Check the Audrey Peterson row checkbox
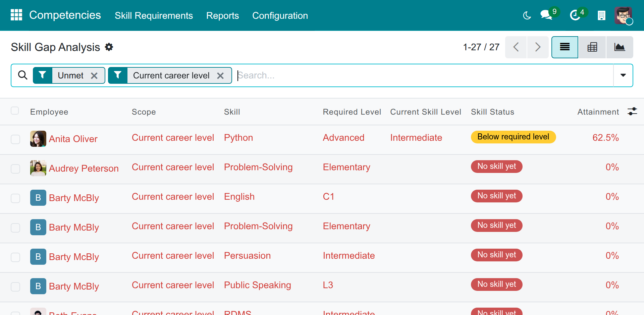Viewport: 644px width, 315px height. [x=15, y=169]
